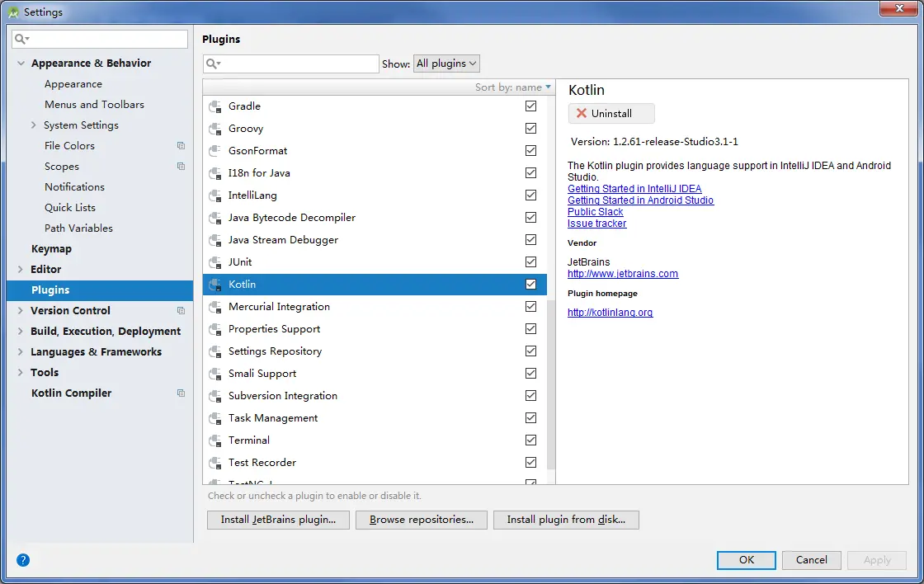Disable the Kotlin plugin checkbox
Image resolution: width=924 pixels, height=584 pixels.
coord(531,284)
